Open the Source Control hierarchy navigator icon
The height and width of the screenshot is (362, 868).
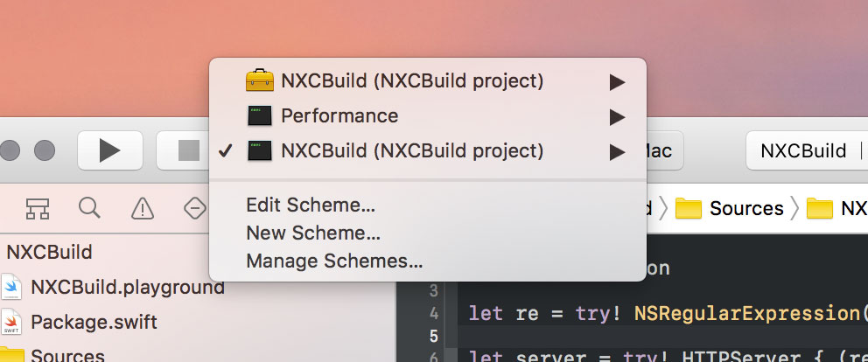pyautogui.click(x=37, y=208)
